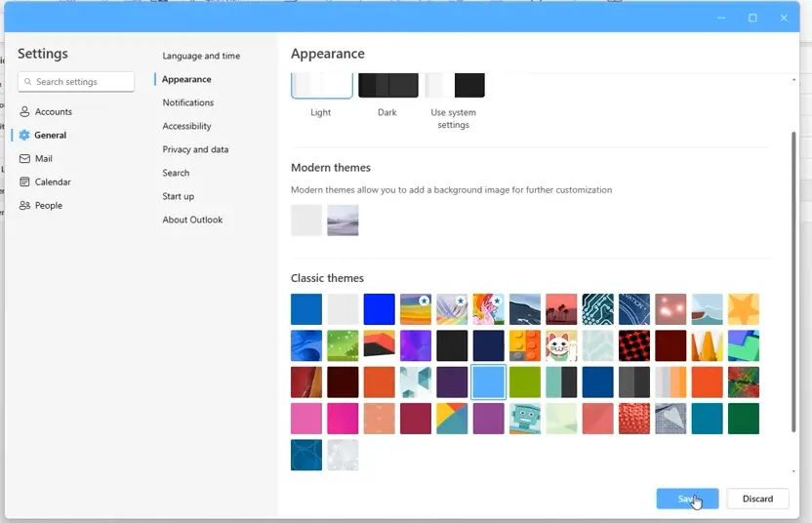Choose the Light mode thumbnail
The height and width of the screenshot is (523, 812).
click(x=322, y=86)
